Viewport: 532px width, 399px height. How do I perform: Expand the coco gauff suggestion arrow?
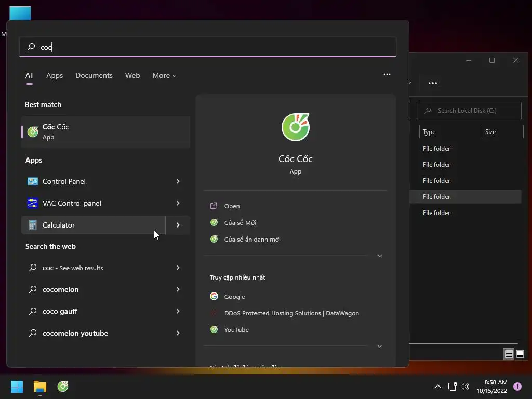[x=178, y=311]
